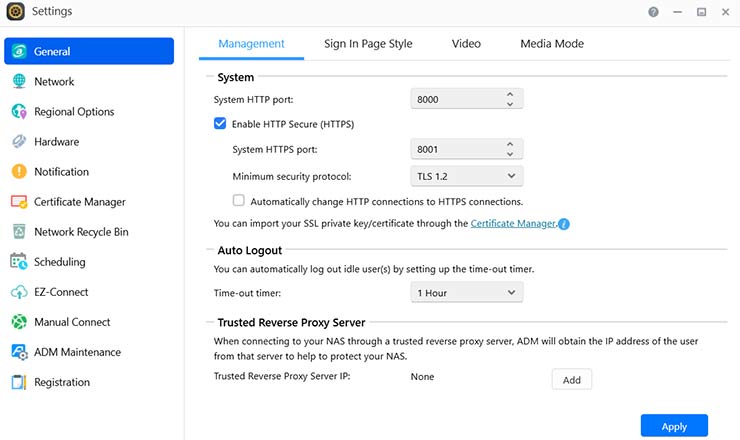The height and width of the screenshot is (440, 740).
Task: Click the info icon beside Certificate Manager link
Action: [x=564, y=224]
